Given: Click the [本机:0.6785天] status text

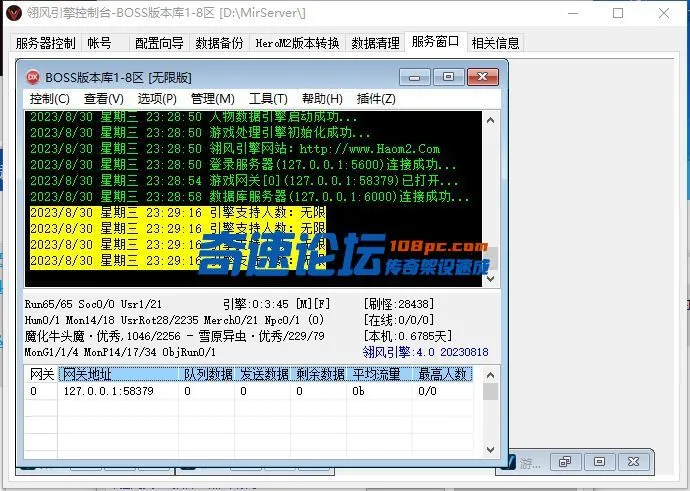Looking at the screenshot, I should [407, 336].
